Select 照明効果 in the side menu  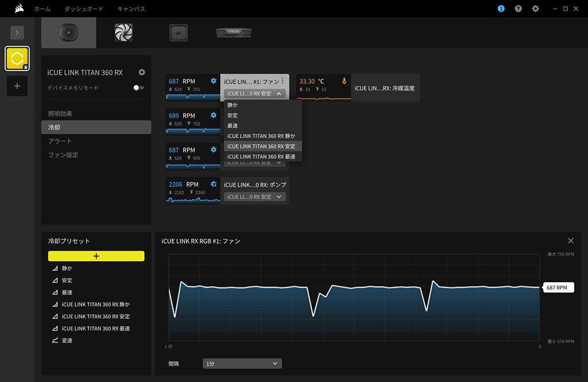(x=60, y=114)
